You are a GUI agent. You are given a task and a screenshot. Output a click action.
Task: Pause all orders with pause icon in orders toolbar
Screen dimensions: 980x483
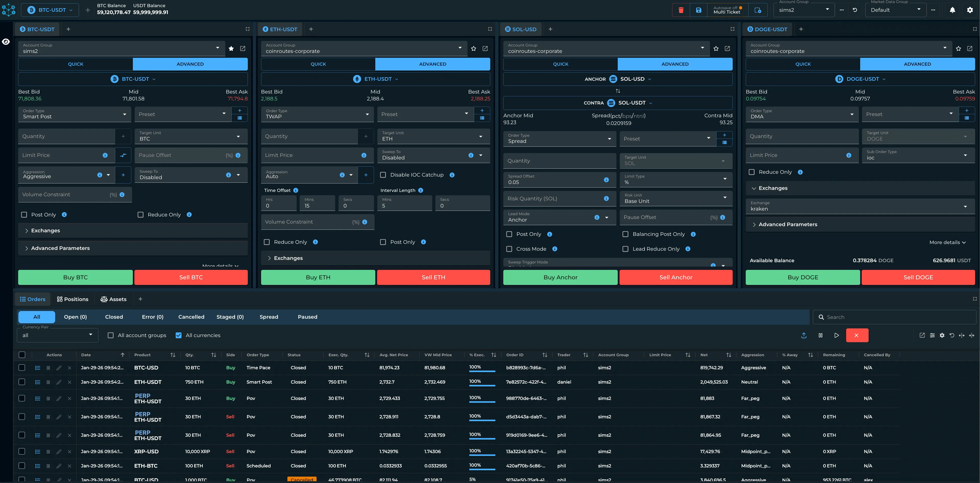tap(821, 335)
